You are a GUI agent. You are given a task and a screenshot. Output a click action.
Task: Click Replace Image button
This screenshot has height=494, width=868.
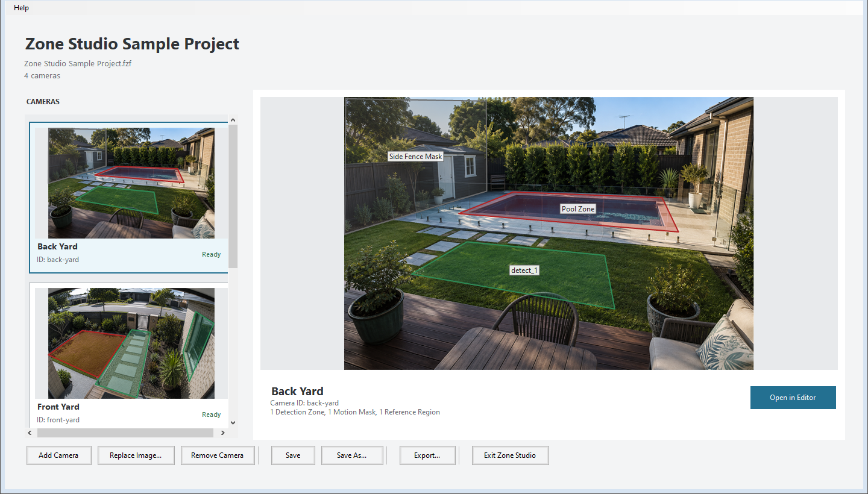(136, 455)
